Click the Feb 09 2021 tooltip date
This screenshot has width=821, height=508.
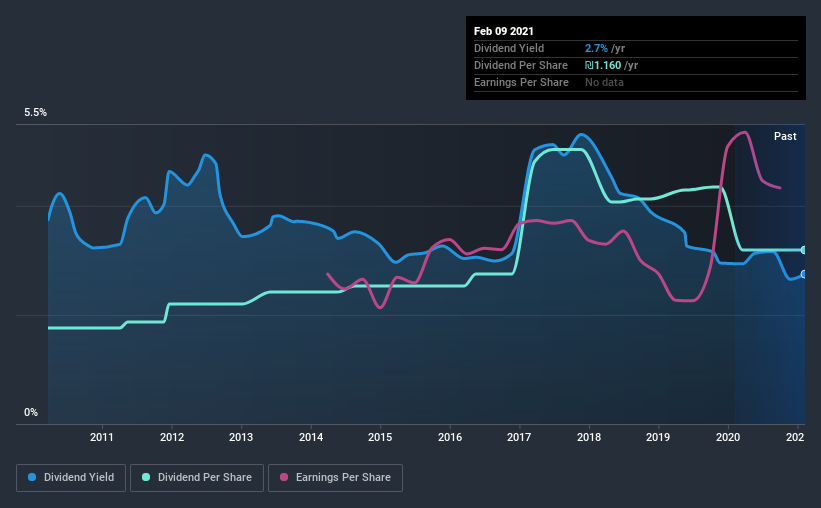click(x=504, y=31)
